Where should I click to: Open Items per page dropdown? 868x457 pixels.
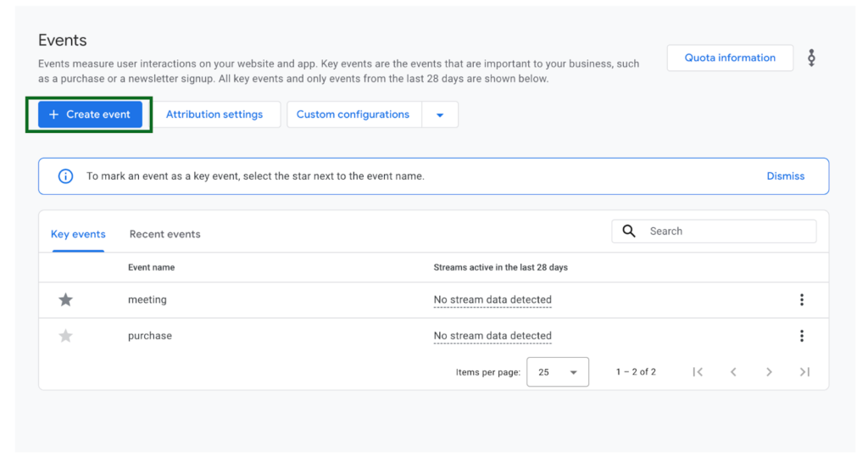point(557,371)
